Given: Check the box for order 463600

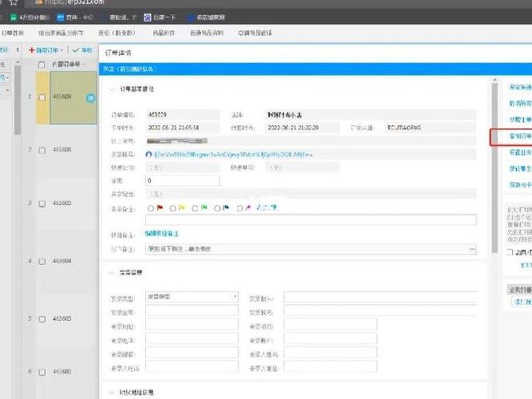Looking at the screenshot, I should pyautogui.click(x=42, y=372).
